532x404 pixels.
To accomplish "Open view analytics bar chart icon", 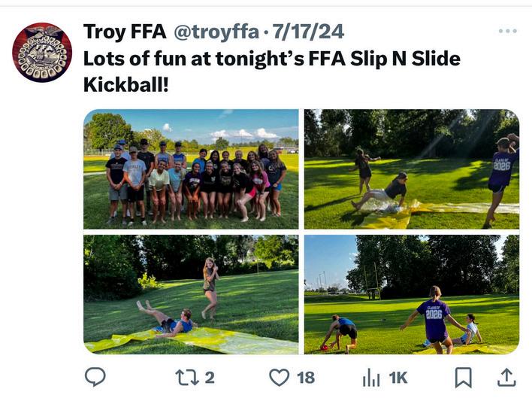I will 371,377.
